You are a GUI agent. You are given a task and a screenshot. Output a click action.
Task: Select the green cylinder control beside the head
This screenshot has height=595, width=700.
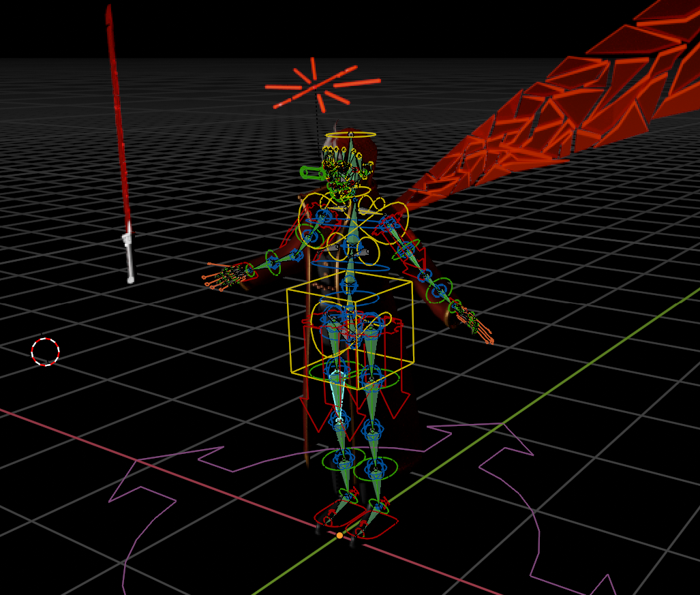pyautogui.click(x=313, y=173)
